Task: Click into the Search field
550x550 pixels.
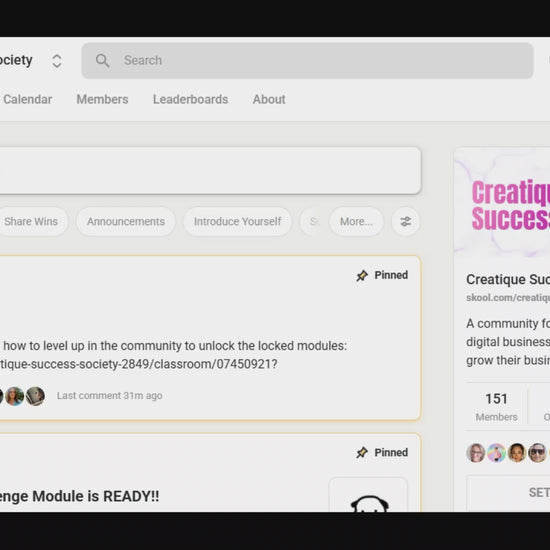Action: tap(307, 61)
